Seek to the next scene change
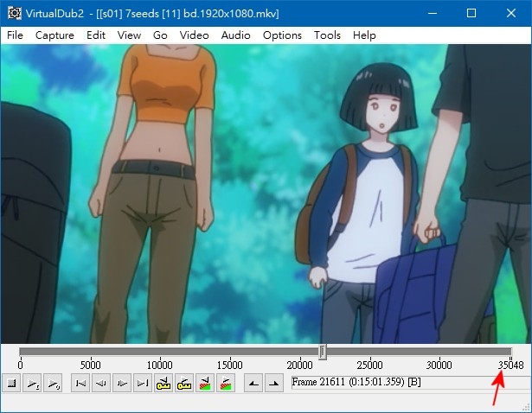532x413 pixels. coord(225,383)
